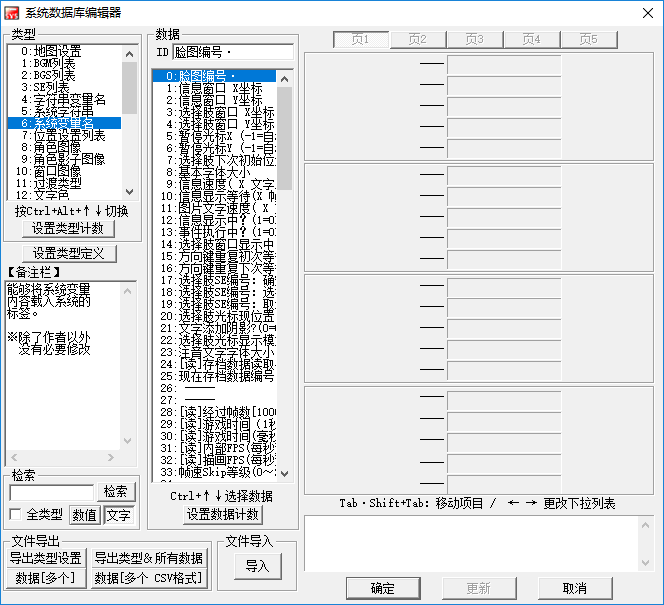Click up arrow of type list scrollbar
This screenshot has height=605, width=664.
130,54
